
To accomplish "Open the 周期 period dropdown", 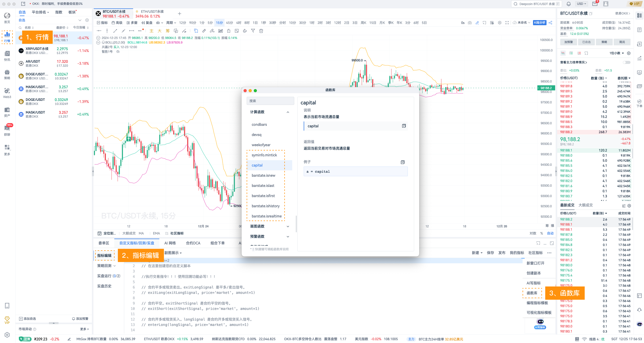I will click(171, 23).
